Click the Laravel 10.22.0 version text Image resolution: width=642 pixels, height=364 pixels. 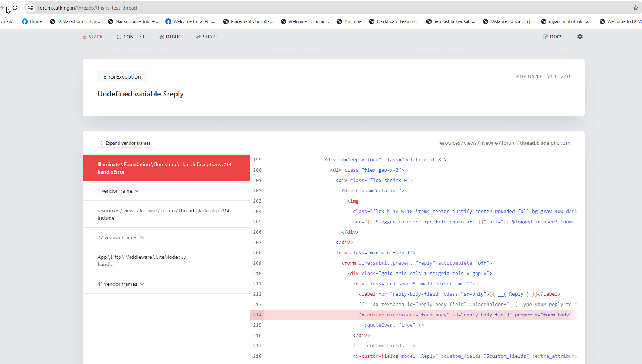(559, 76)
